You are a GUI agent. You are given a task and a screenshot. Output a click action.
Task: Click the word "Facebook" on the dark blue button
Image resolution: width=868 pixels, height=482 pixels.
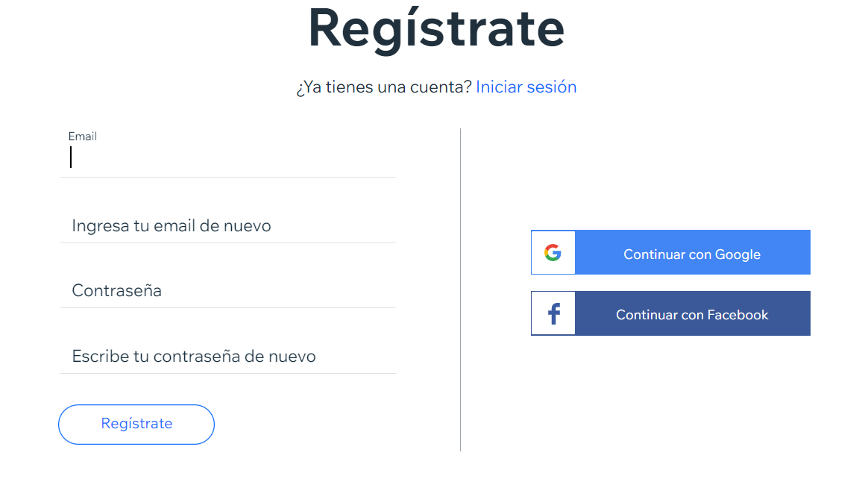pos(737,315)
